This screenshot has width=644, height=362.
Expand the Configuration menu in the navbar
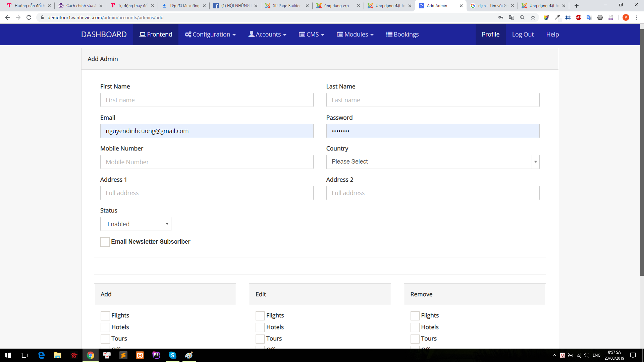tap(210, 35)
